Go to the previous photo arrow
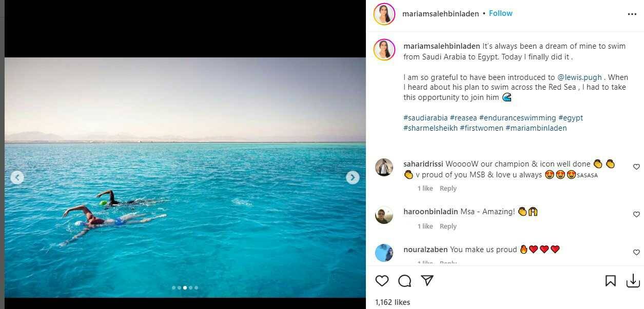Viewport: 644px width, 309px height. point(17,177)
